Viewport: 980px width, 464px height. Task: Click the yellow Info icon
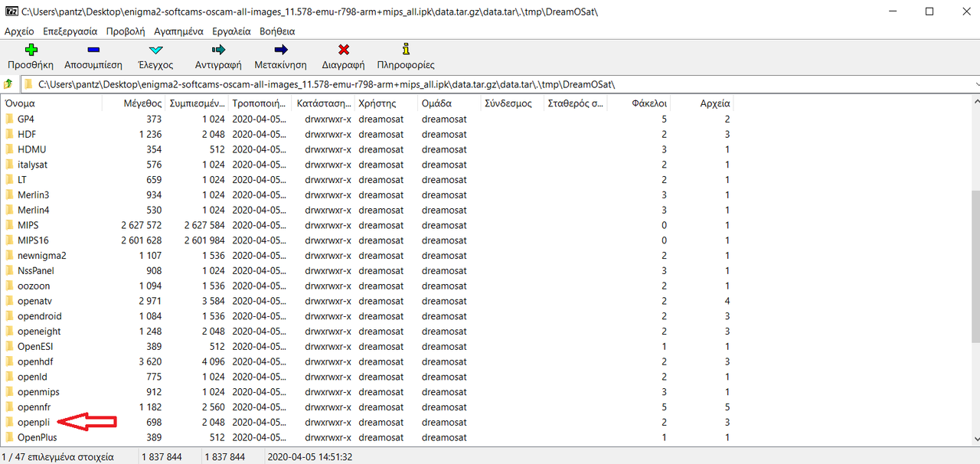coord(406,49)
